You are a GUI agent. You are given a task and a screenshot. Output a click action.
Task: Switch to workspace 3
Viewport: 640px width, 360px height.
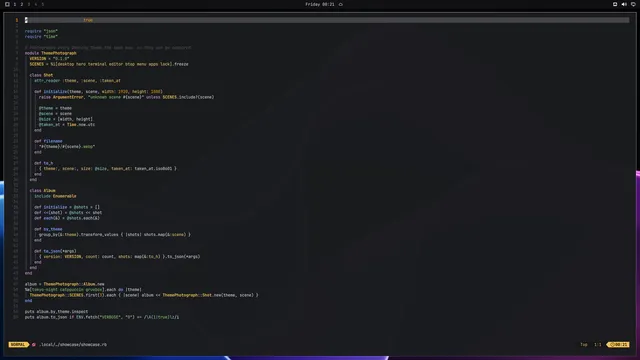point(29,4)
